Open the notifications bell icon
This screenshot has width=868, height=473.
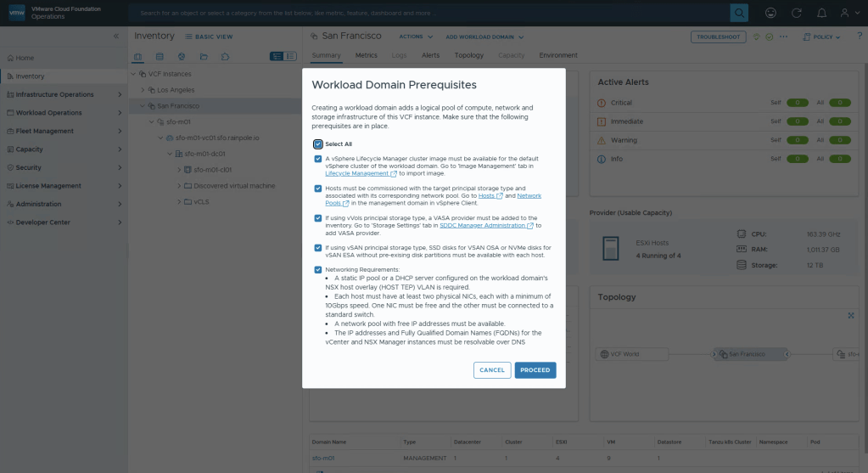820,13
